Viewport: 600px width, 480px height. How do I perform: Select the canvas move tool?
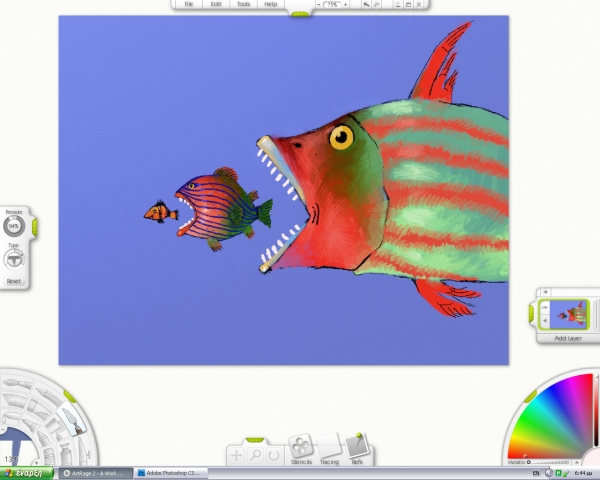tap(236, 456)
